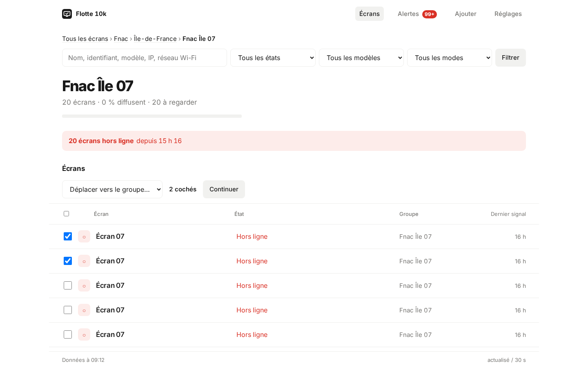Screen dimensions: 588x368
Task: Click the 'Écran' column header
Action: tap(101, 214)
